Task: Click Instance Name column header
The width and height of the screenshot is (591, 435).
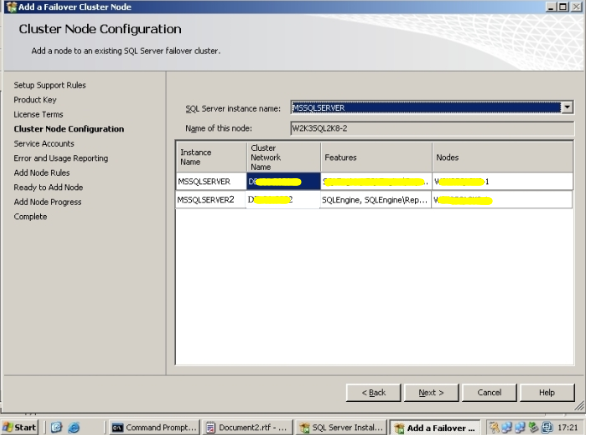Action: coord(211,157)
